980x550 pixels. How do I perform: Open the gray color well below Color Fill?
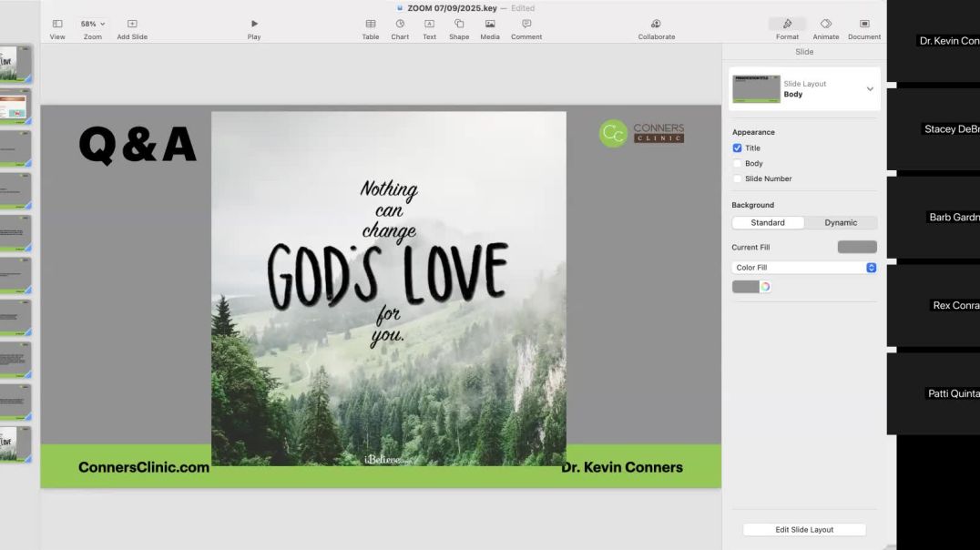click(x=746, y=287)
